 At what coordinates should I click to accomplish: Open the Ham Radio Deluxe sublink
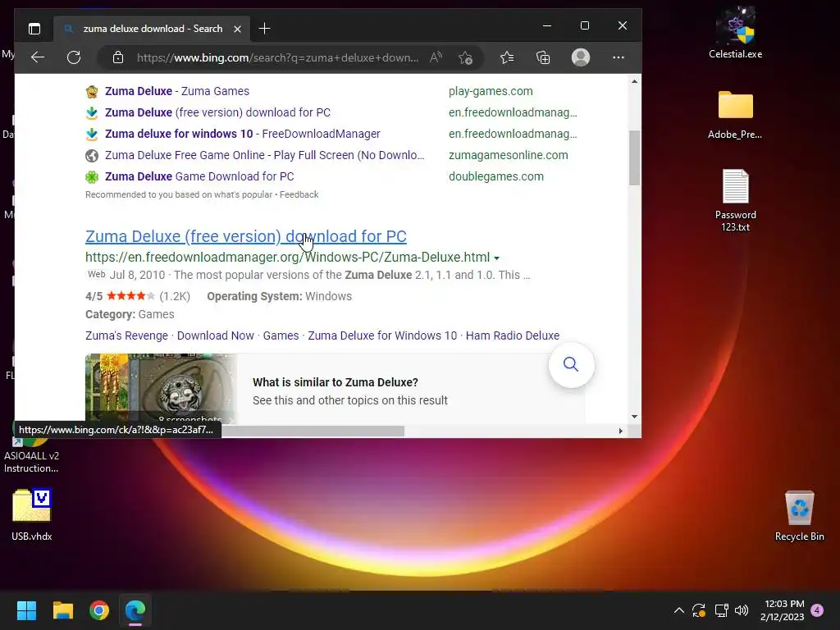tap(513, 336)
